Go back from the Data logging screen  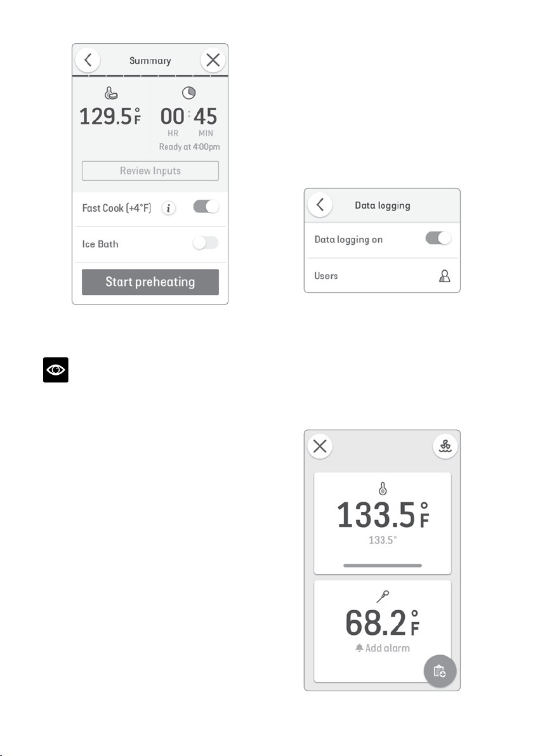tap(320, 204)
